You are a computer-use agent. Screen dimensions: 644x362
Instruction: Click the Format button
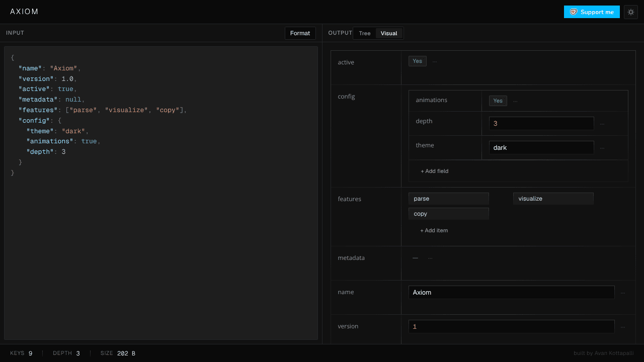point(300,33)
